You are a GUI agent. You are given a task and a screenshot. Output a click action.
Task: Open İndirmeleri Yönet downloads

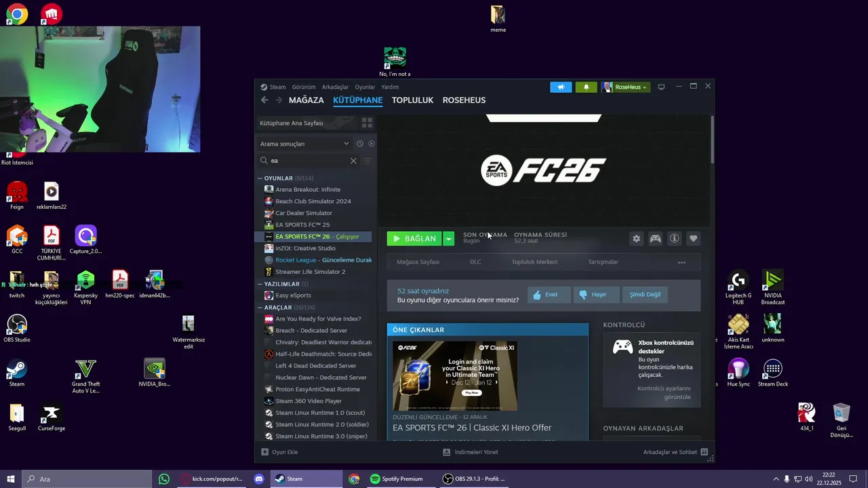tap(470, 452)
